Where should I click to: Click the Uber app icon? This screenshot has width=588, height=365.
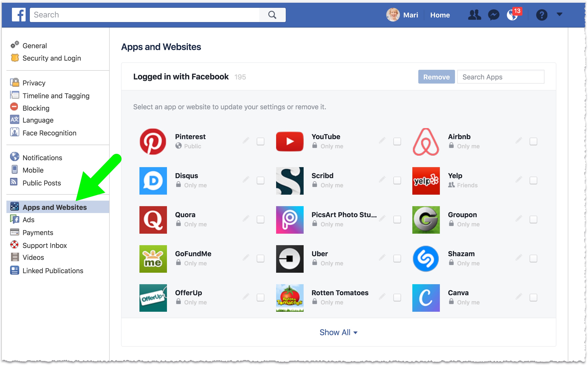(x=290, y=259)
